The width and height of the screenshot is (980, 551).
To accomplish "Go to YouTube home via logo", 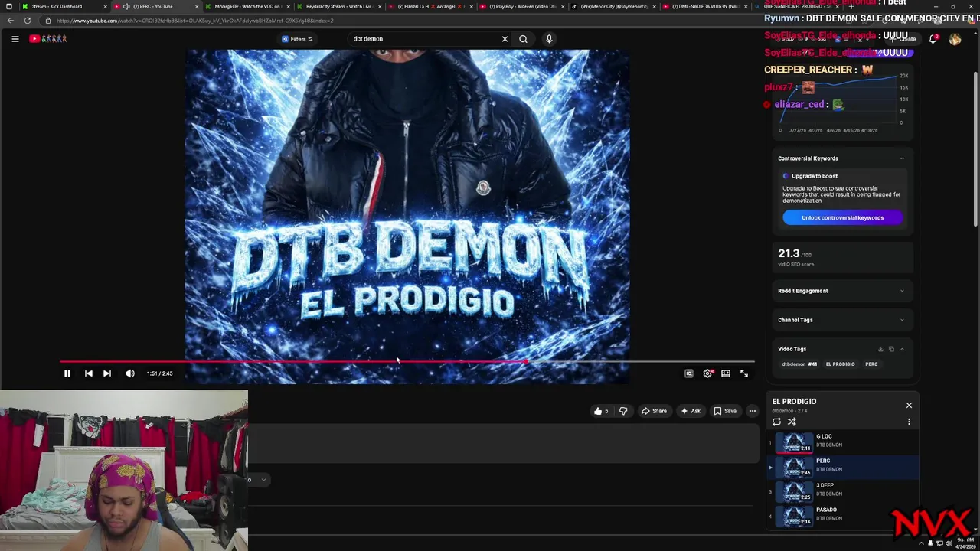I will 48,38.
